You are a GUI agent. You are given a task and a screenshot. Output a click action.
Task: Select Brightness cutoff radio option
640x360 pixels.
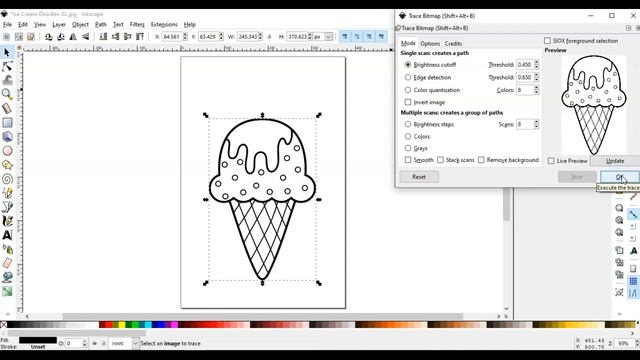tap(408, 64)
